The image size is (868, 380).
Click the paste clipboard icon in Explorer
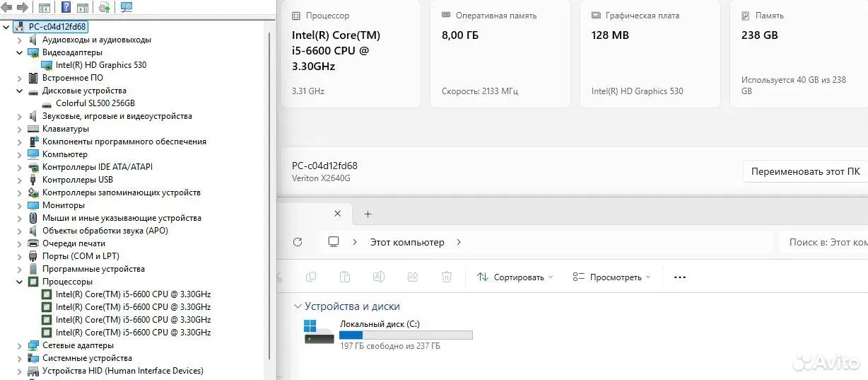[345, 277]
